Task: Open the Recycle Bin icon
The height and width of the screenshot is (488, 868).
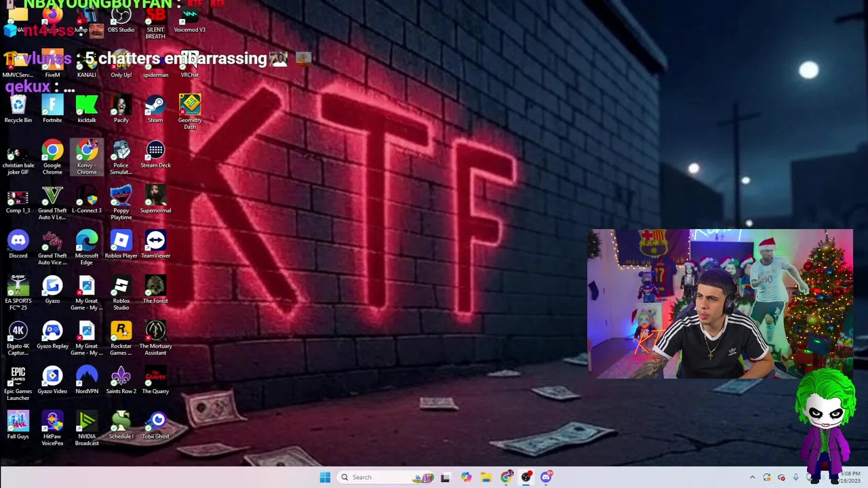Action: point(18,110)
